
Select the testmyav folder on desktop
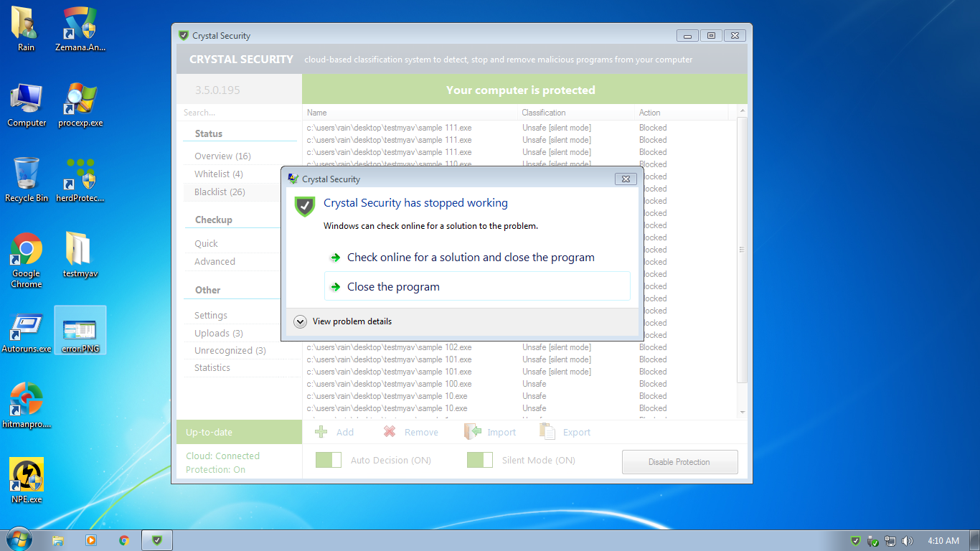tap(80, 255)
